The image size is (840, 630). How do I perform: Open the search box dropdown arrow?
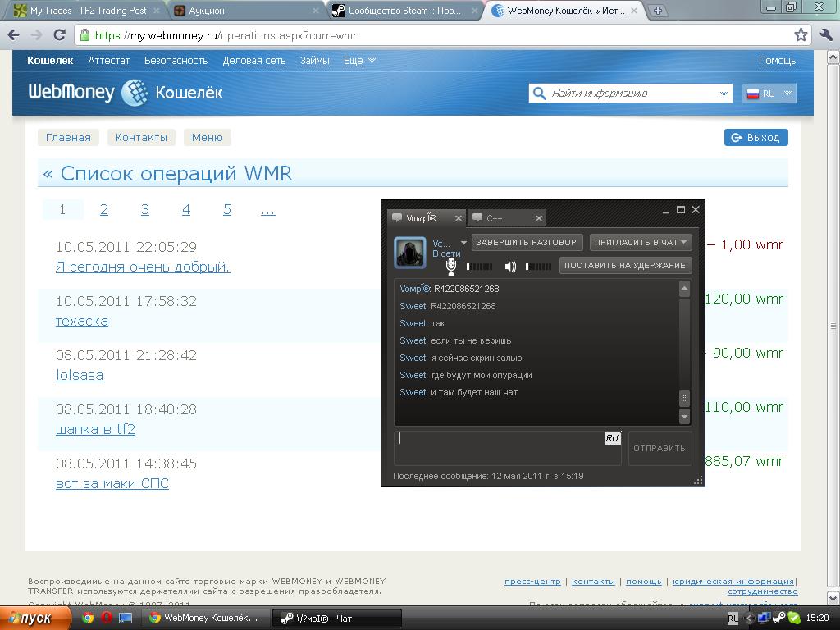tap(724, 94)
